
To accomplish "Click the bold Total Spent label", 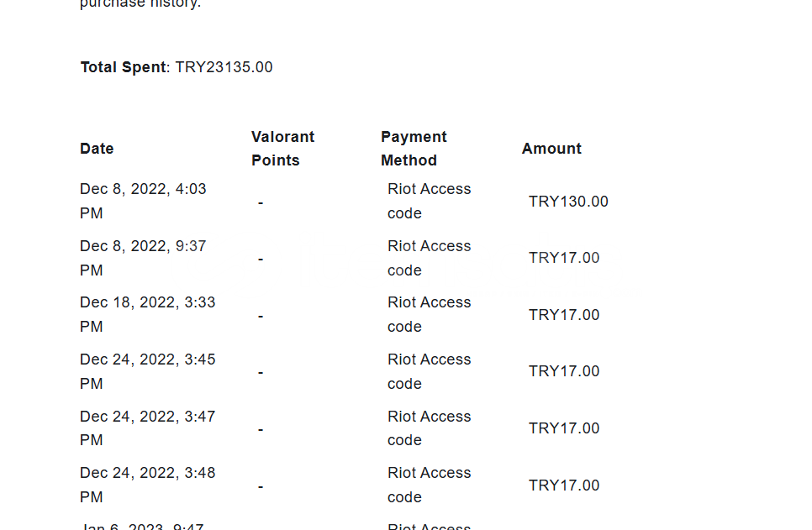I will click(124, 67).
